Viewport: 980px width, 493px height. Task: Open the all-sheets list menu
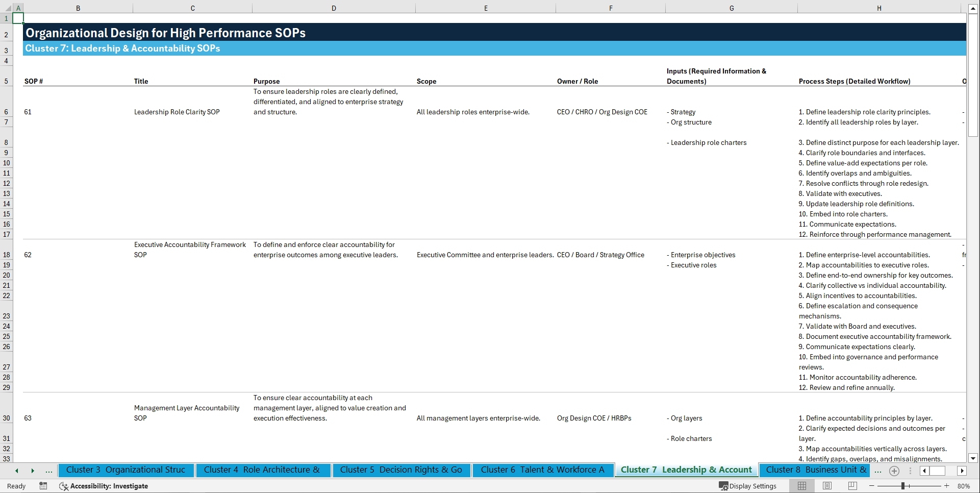[x=911, y=471]
